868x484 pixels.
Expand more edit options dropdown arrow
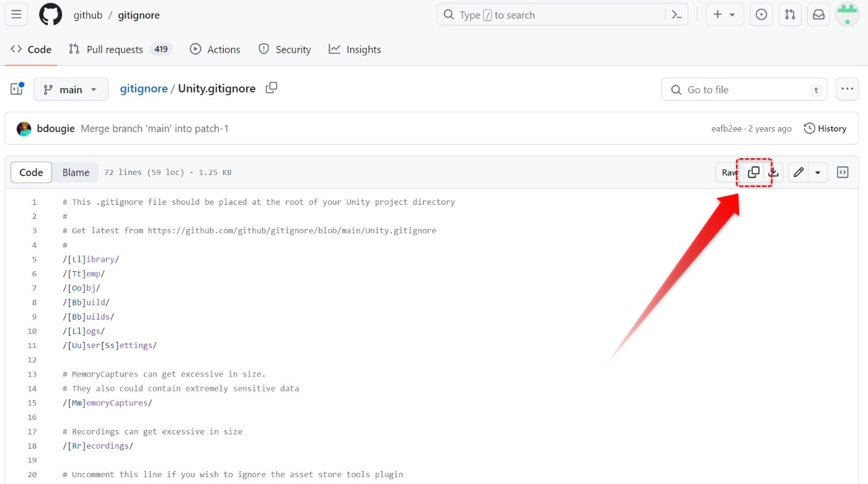click(818, 173)
